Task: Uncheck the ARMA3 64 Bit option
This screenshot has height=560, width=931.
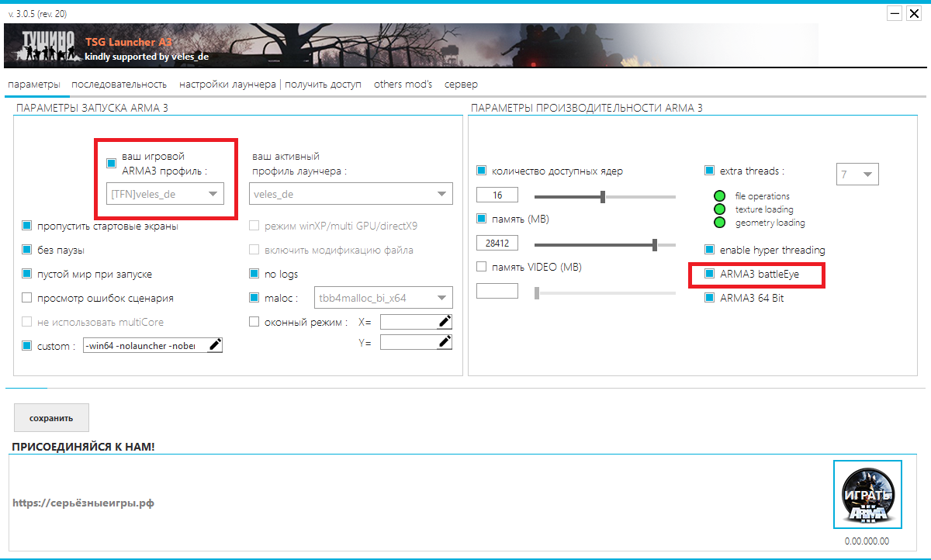Action: tap(709, 297)
